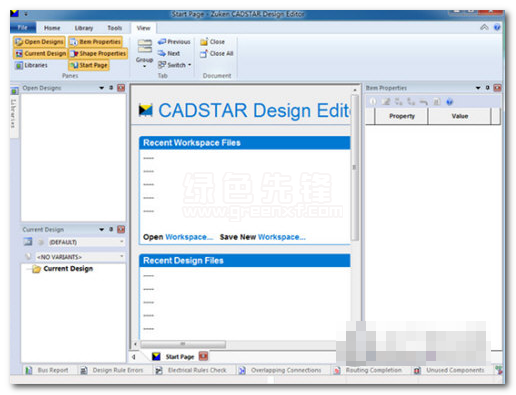This screenshot has height=395, width=516.
Task: Click Close All documents
Action: (217, 53)
